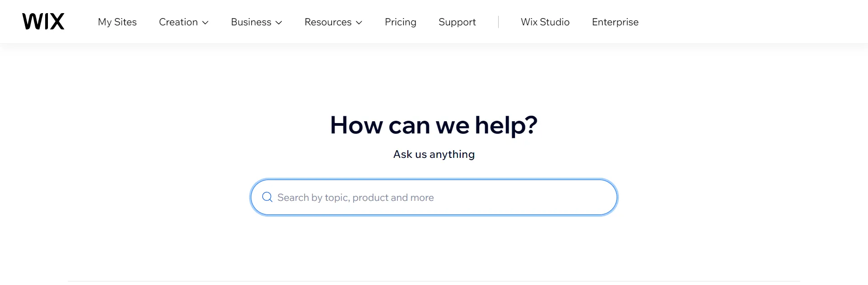Open the Business dropdown
868x285 pixels.
(256, 22)
